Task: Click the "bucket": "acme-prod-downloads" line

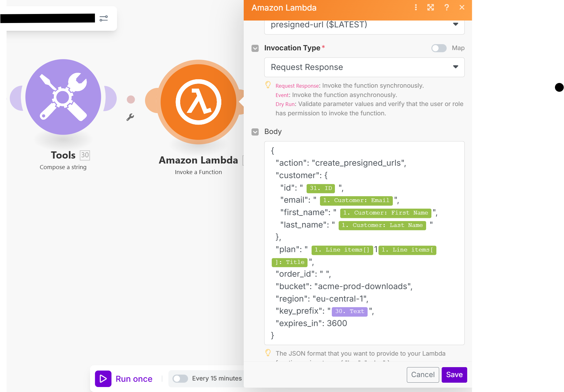Action: pyautogui.click(x=344, y=287)
